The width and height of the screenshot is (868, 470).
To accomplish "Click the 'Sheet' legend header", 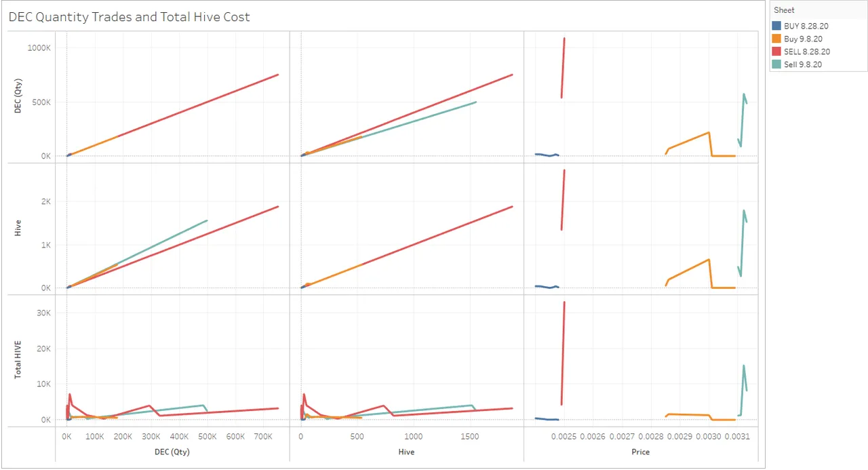I will tap(785, 10).
